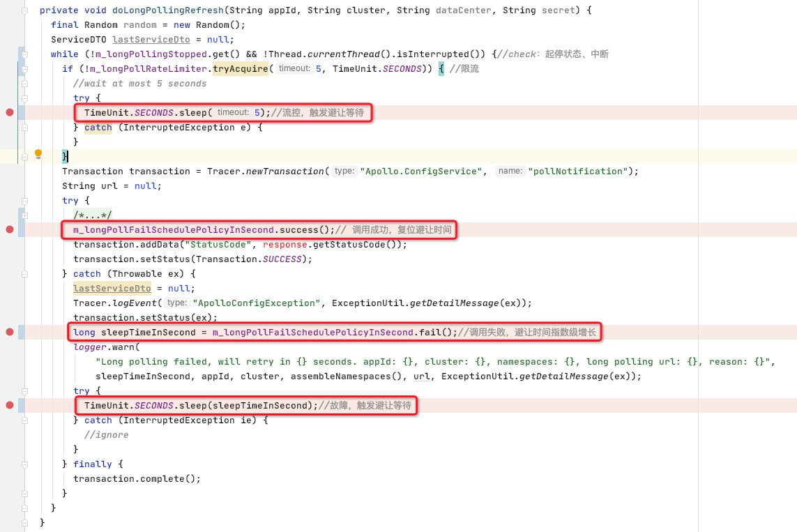The height and width of the screenshot is (532, 797).
Task: Click the //ignore comment
Action: pyautogui.click(x=106, y=434)
